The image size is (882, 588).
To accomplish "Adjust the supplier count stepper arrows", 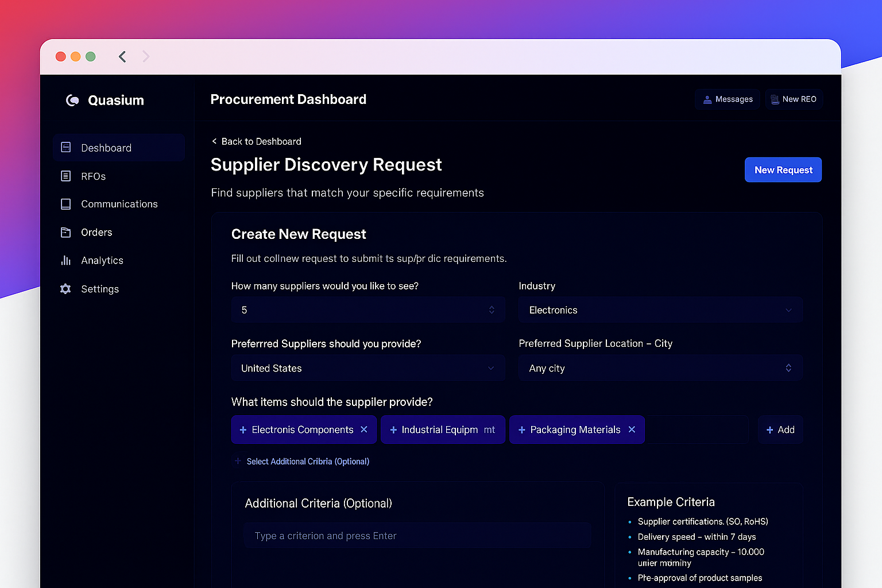I will point(492,310).
